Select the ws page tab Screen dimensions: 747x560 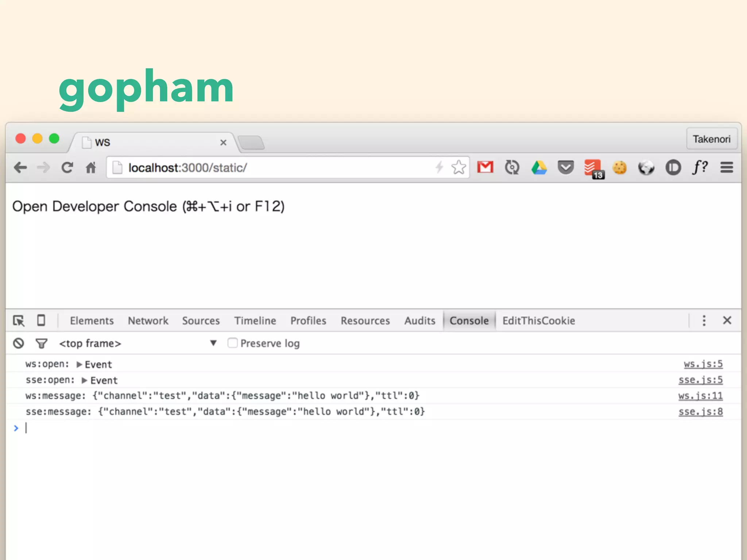click(x=153, y=143)
